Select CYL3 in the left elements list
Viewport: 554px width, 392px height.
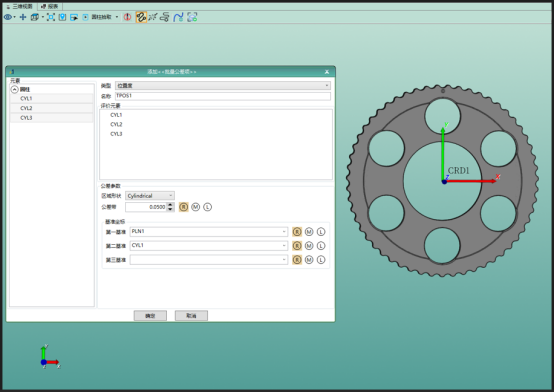coord(52,118)
